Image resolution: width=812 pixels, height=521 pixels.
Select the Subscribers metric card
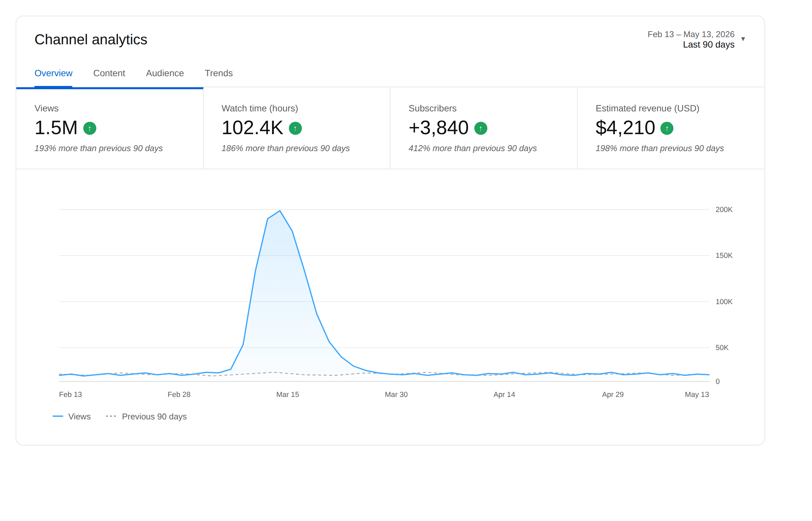(x=483, y=128)
